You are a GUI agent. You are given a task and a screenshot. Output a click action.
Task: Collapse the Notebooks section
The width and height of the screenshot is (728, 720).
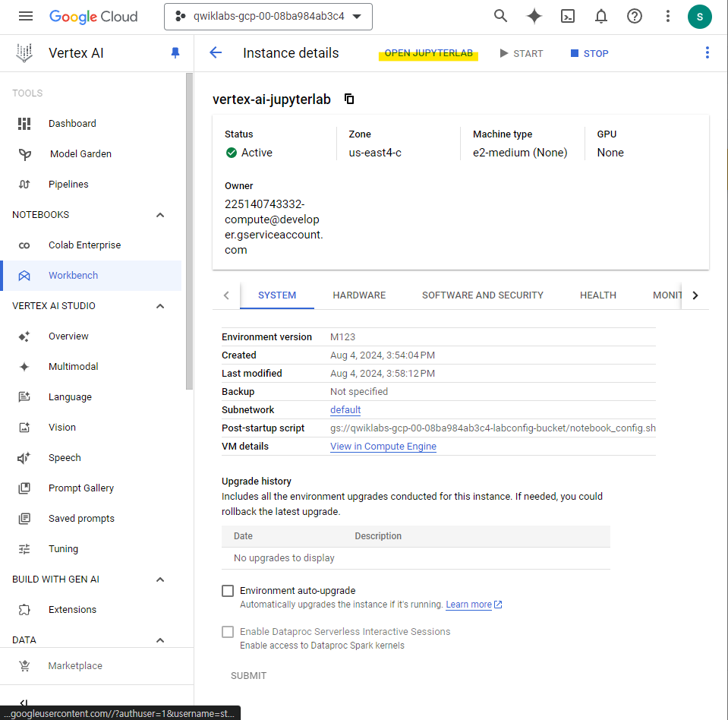(x=160, y=215)
